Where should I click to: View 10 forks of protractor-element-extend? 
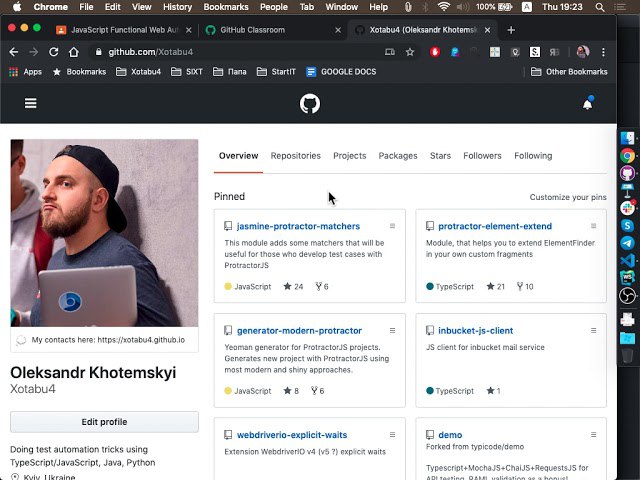525,287
